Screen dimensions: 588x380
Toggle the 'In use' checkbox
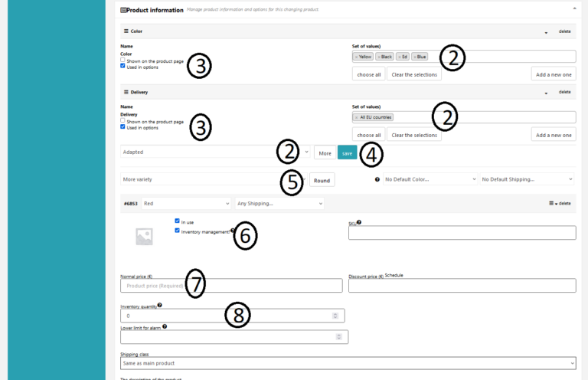(x=177, y=221)
